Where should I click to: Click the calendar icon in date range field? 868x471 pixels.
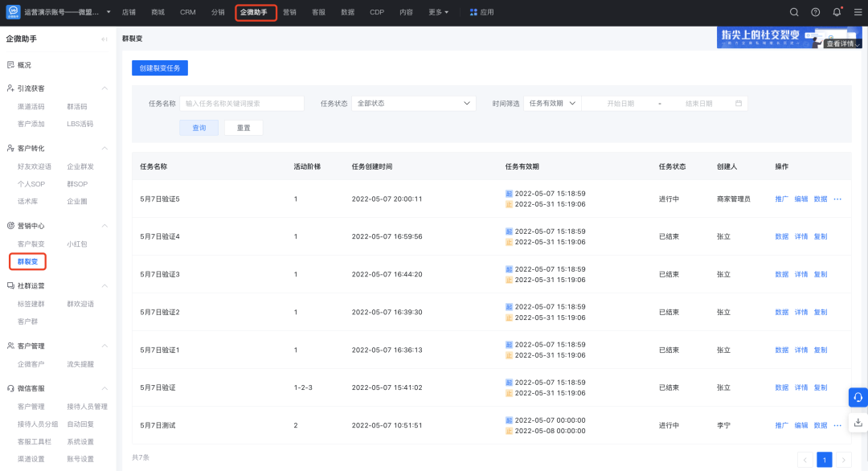[x=739, y=104]
